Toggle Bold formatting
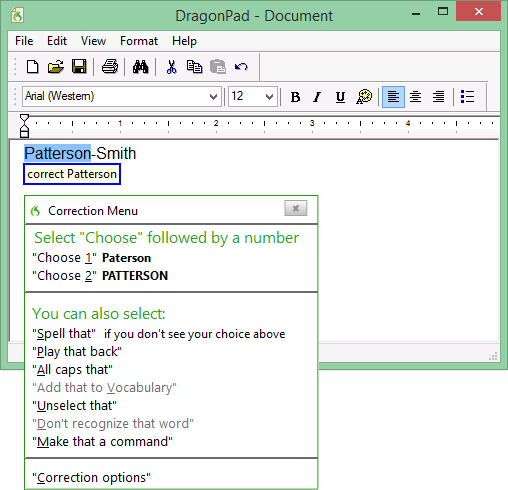The width and height of the screenshot is (508, 490). coord(295,97)
